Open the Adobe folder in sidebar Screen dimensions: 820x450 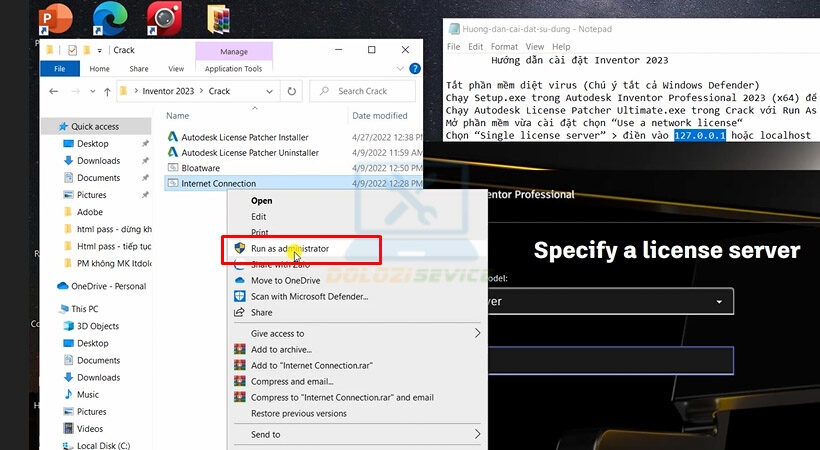[x=89, y=212]
